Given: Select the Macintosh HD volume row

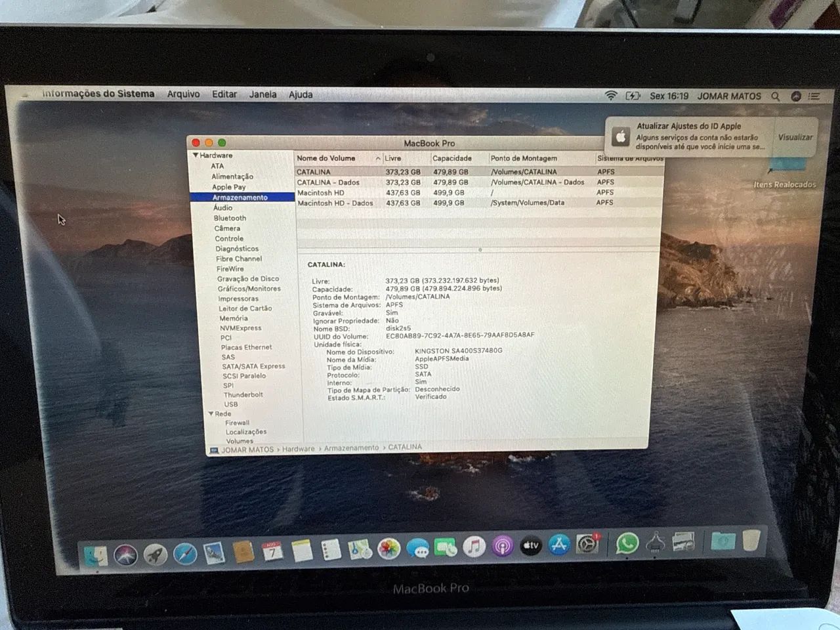Looking at the screenshot, I should pos(478,192).
